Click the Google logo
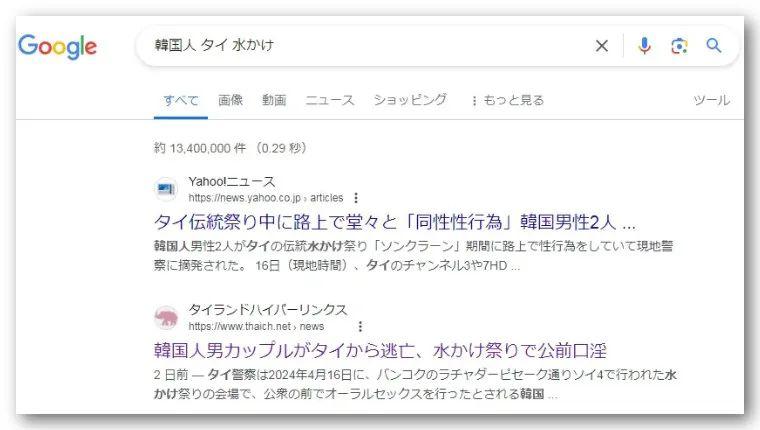 pos(57,47)
